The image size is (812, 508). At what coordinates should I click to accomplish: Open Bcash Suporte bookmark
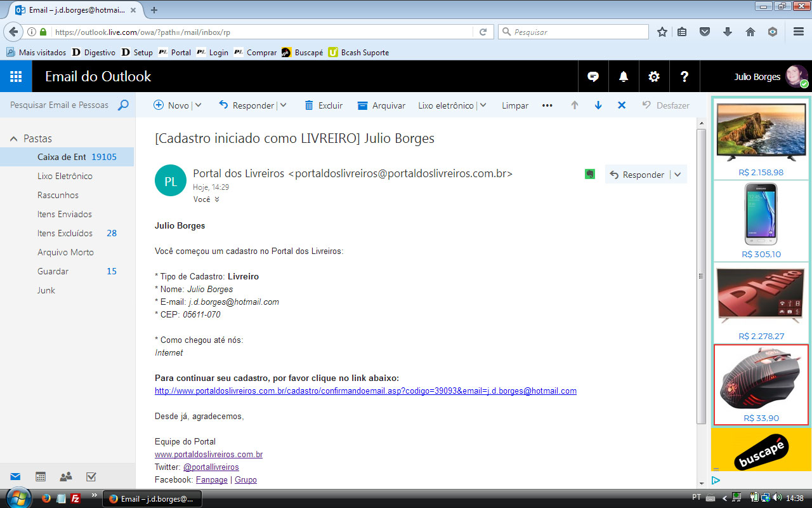tap(359, 53)
